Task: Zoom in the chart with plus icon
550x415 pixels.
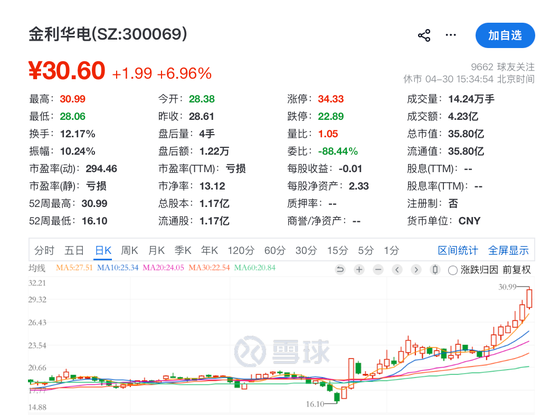Action: pyautogui.click(x=359, y=269)
